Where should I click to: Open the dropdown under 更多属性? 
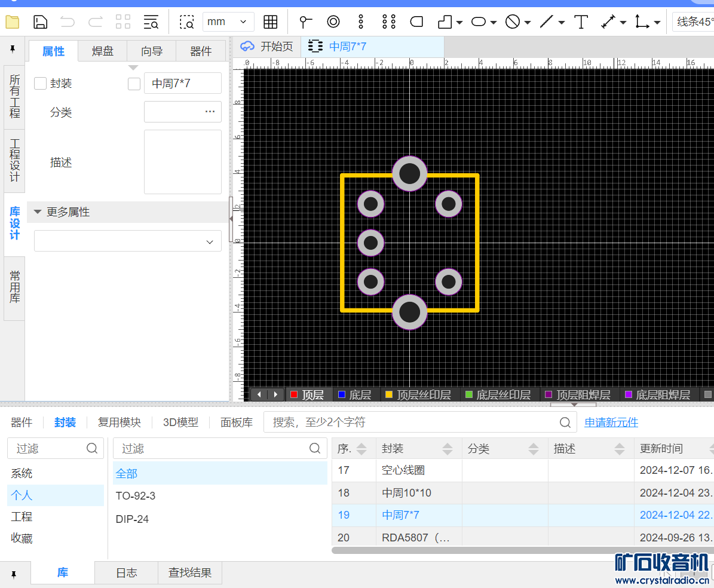[127, 241]
